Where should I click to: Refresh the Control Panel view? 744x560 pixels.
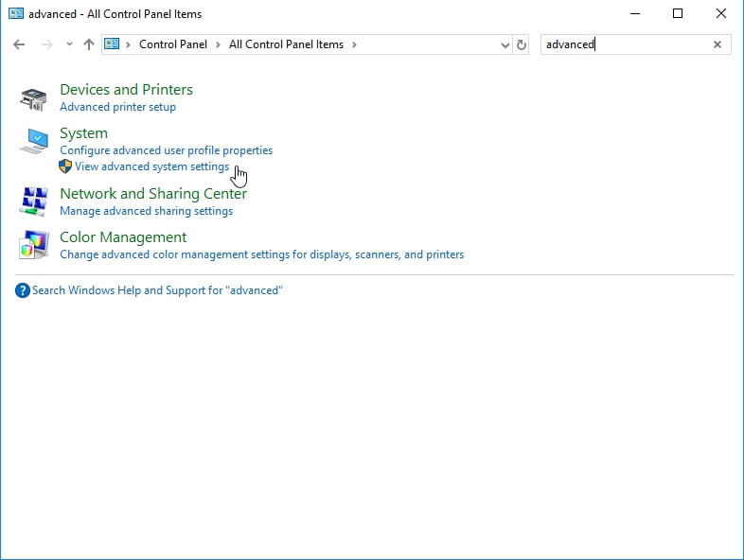pyautogui.click(x=521, y=44)
